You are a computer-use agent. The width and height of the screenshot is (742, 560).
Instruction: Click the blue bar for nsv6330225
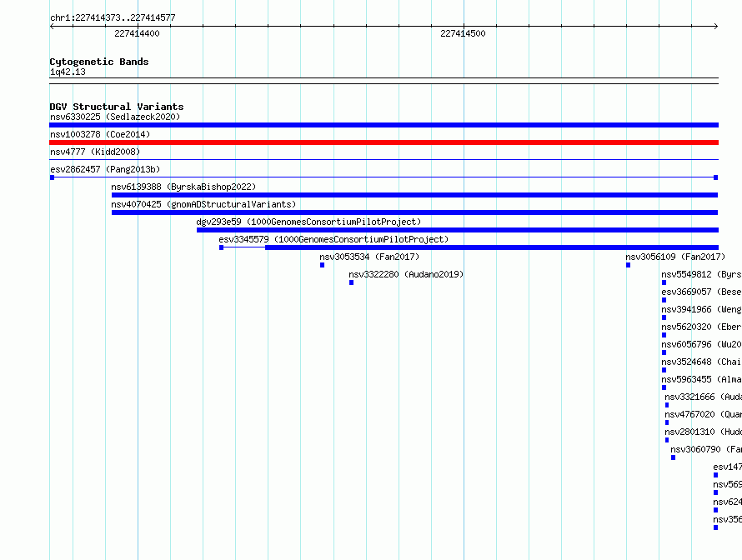(x=384, y=125)
